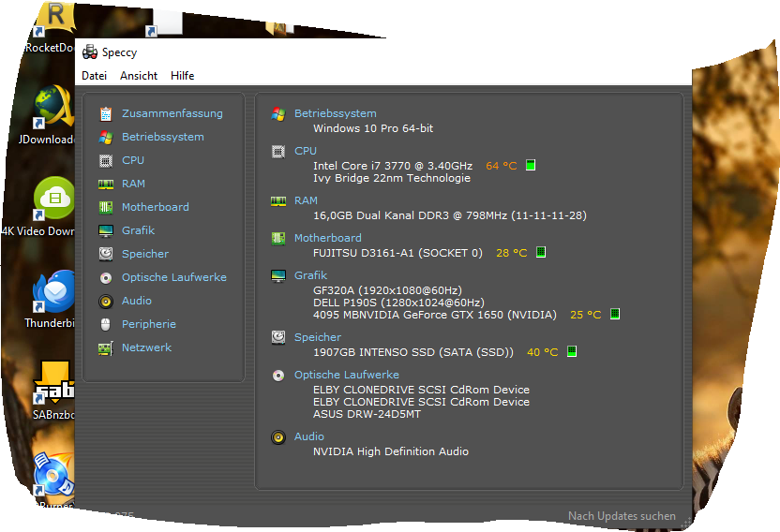Click the Grafik heading in summary panel

pos(310,275)
